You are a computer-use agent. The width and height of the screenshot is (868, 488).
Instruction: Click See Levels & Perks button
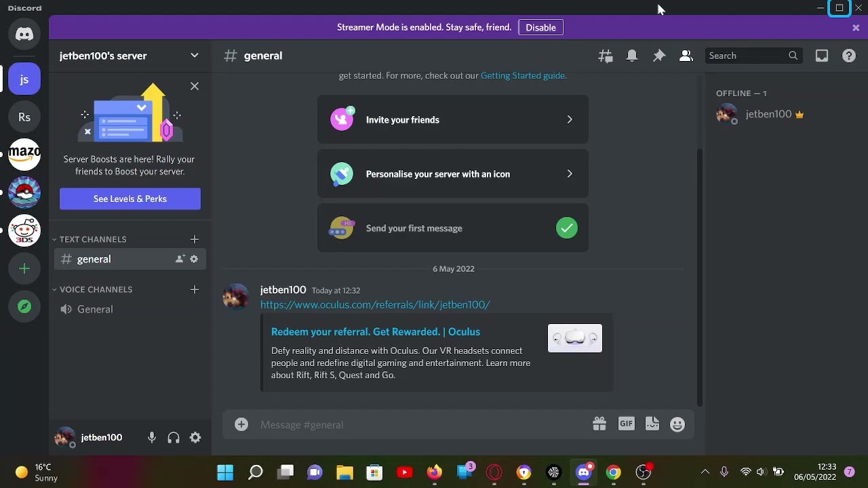(130, 199)
